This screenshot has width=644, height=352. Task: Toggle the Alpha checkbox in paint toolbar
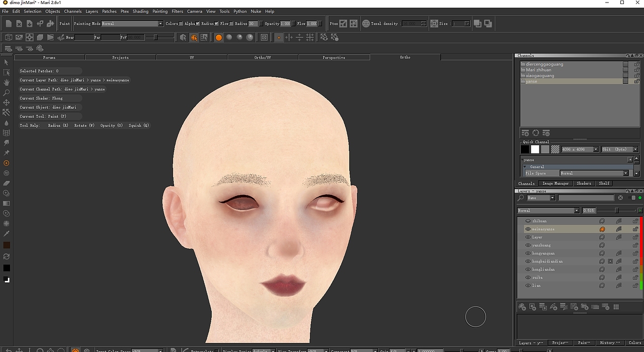(198, 24)
